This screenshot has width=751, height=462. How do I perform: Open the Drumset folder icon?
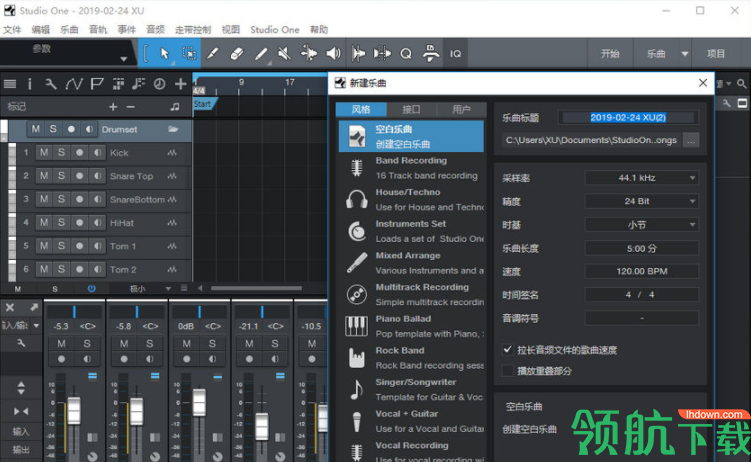click(173, 129)
